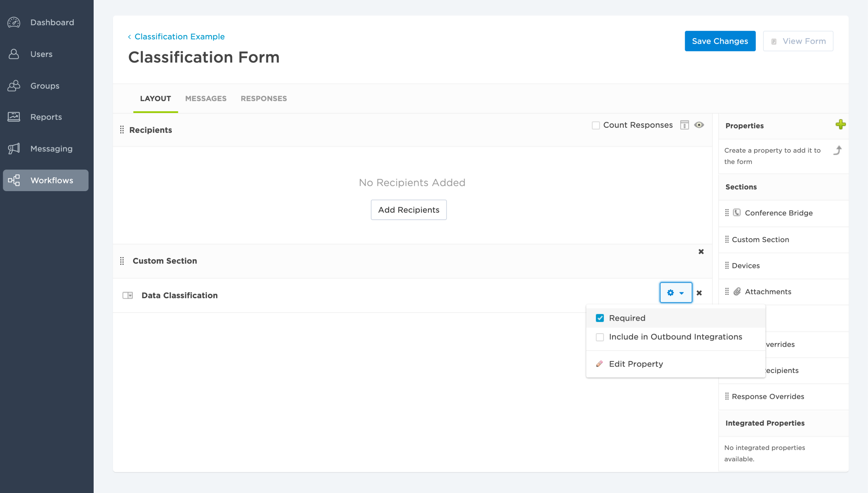Click the green plus to create property
Screen dimensions: 868x493
[x=841, y=125]
